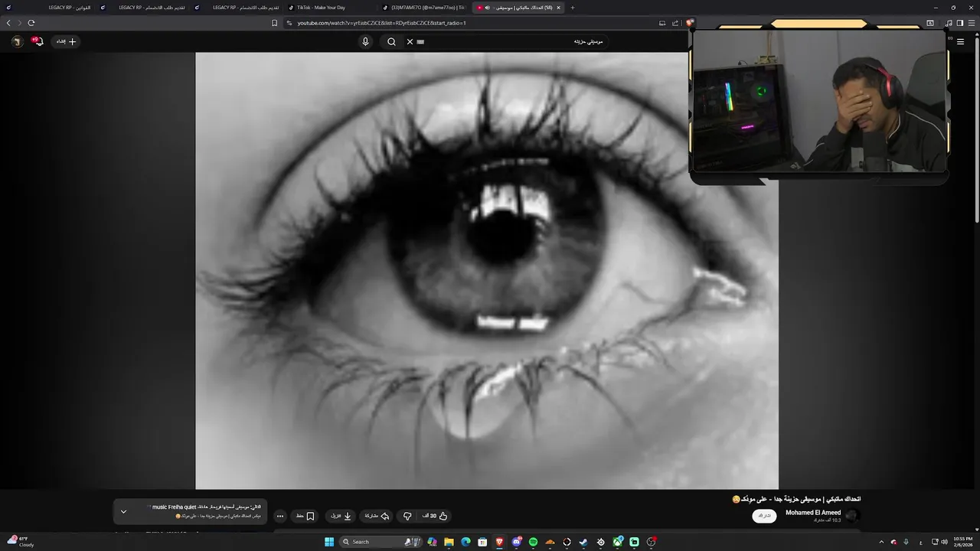Open the Mohamed El Ameed channel link
The height and width of the screenshot is (551, 980).
[x=813, y=513]
